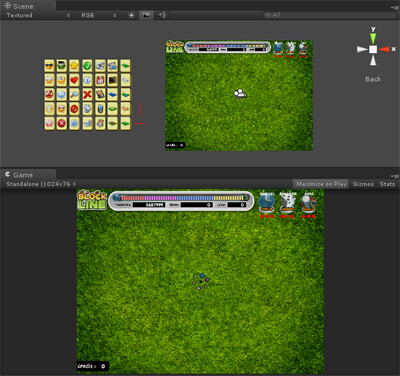Click the green Y axis gizmo cone
The width and height of the screenshot is (400, 376).
[x=373, y=38]
